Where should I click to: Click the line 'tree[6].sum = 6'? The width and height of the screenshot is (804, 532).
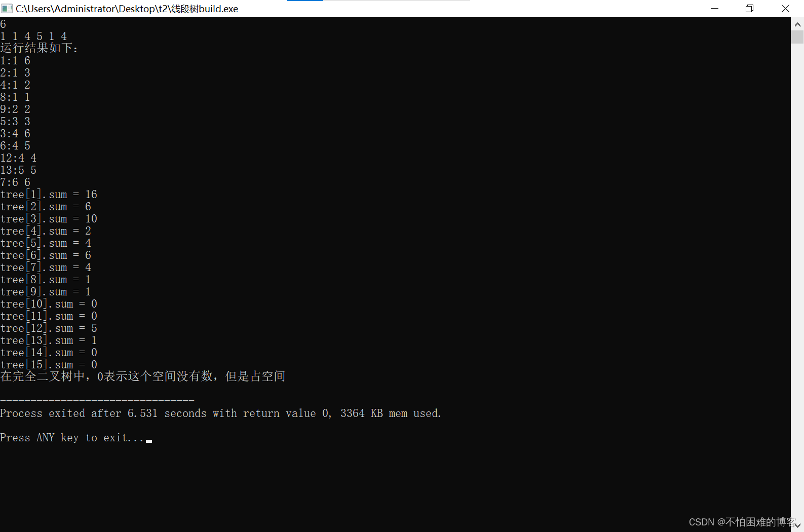click(46, 255)
